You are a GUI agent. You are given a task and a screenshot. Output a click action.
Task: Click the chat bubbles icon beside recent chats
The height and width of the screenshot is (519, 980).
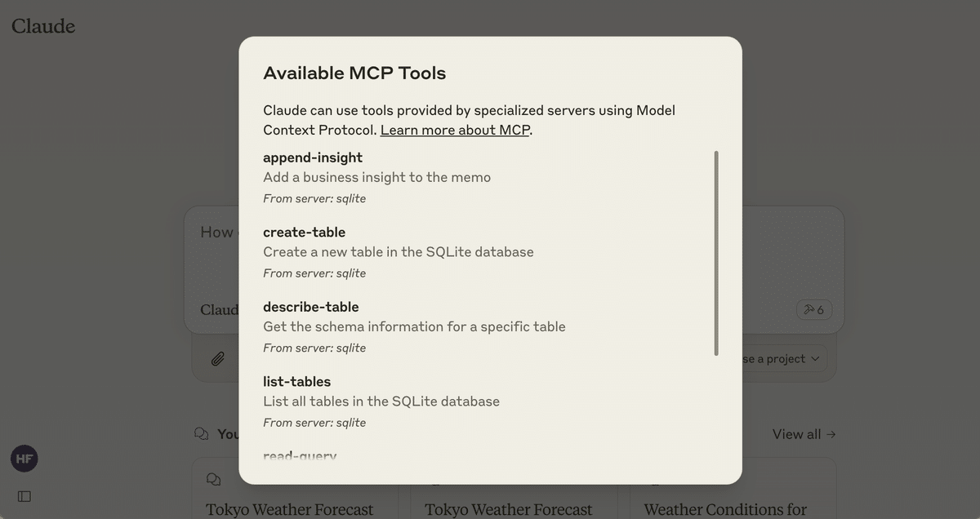[x=201, y=434]
